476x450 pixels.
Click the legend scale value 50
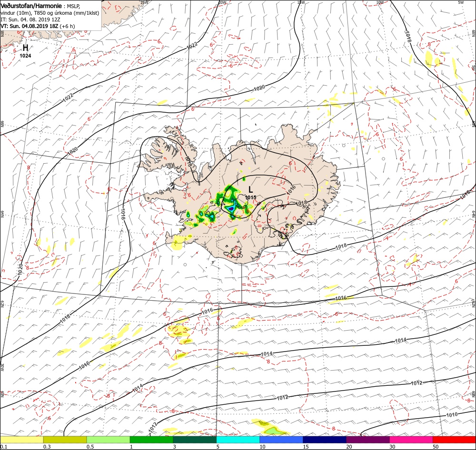436,447
